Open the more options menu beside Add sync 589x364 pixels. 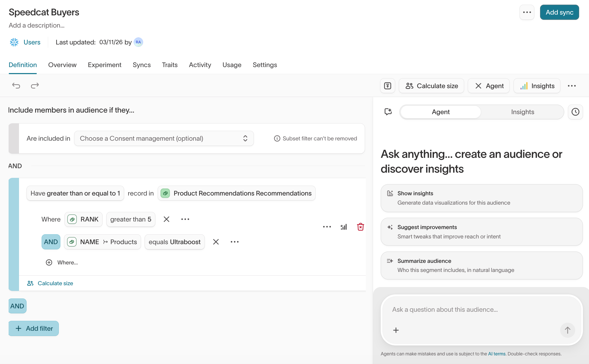point(527,12)
